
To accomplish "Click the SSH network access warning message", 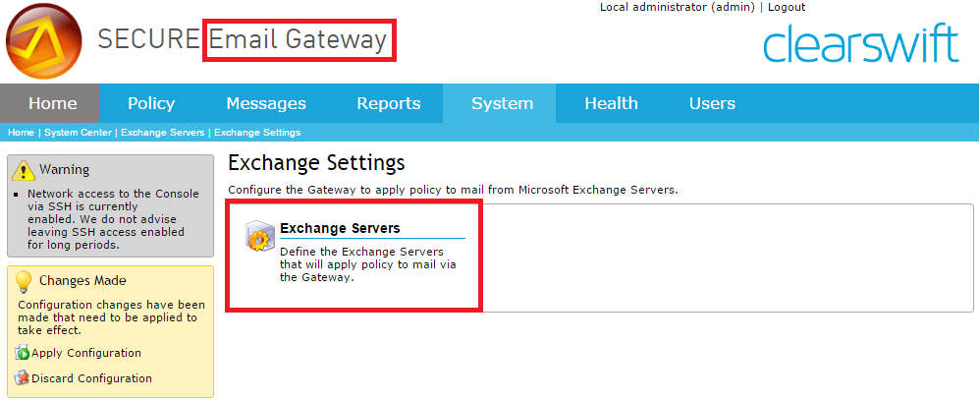I will click(x=113, y=219).
